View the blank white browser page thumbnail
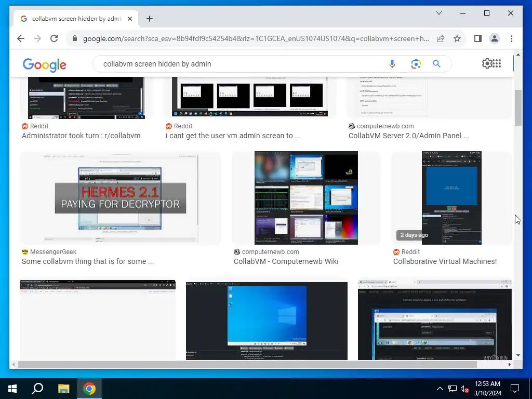The width and height of the screenshot is (532, 399). [x=98, y=320]
